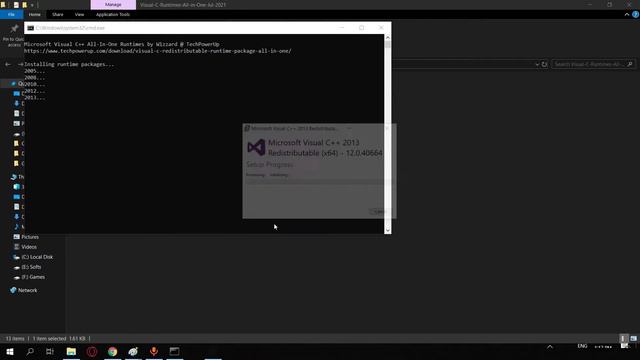Show hidden system tray icons
This screenshot has height=360, width=640.
click(x=550, y=347)
